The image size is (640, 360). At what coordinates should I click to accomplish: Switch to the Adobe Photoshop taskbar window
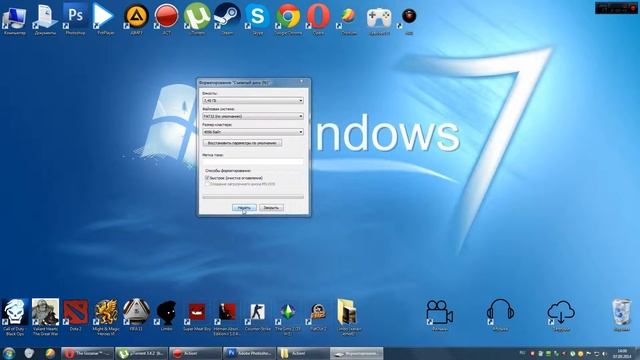[249, 353]
